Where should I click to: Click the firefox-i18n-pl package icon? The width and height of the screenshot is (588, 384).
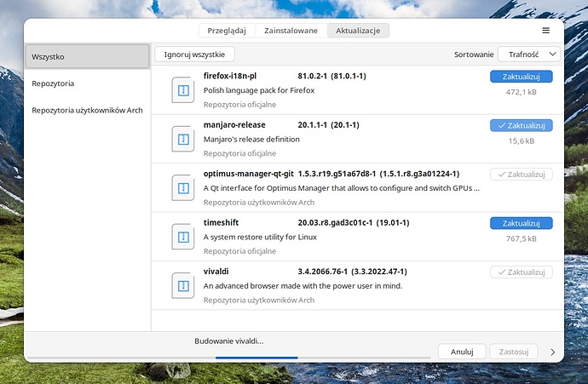(183, 90)
